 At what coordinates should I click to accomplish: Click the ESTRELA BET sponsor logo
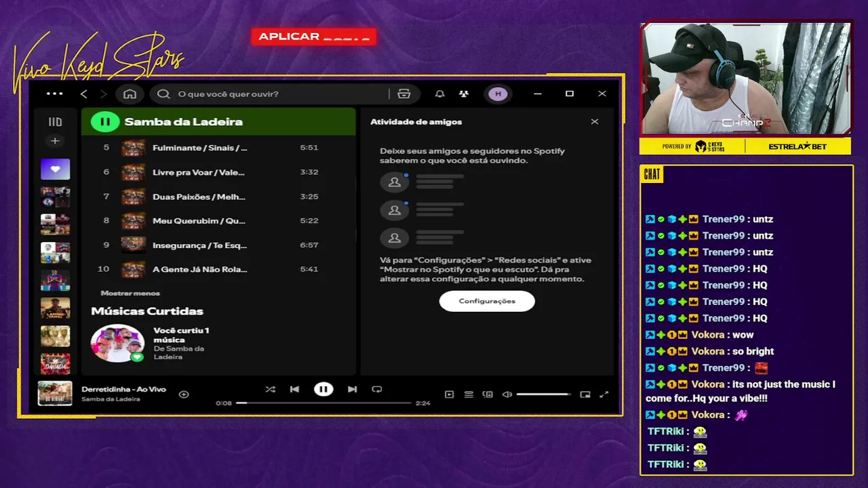(x=797, y=146)
